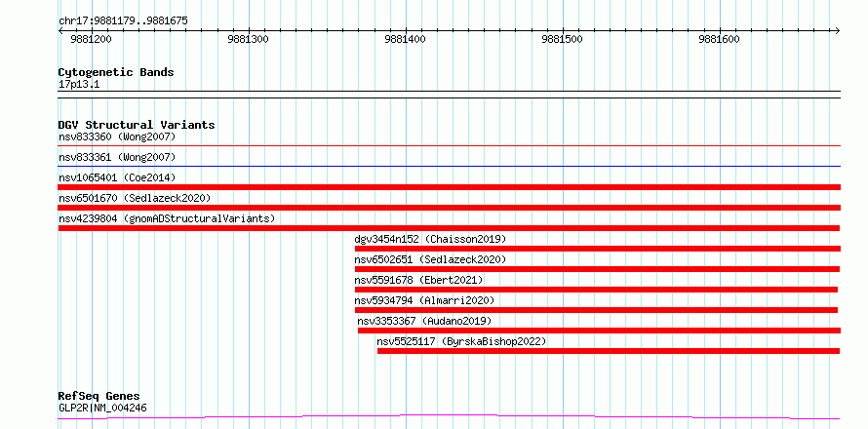Image resolution: width=868 pixels, height=429 pixels.
Task: Click ruler position 9881300
Action: (249, 39)
